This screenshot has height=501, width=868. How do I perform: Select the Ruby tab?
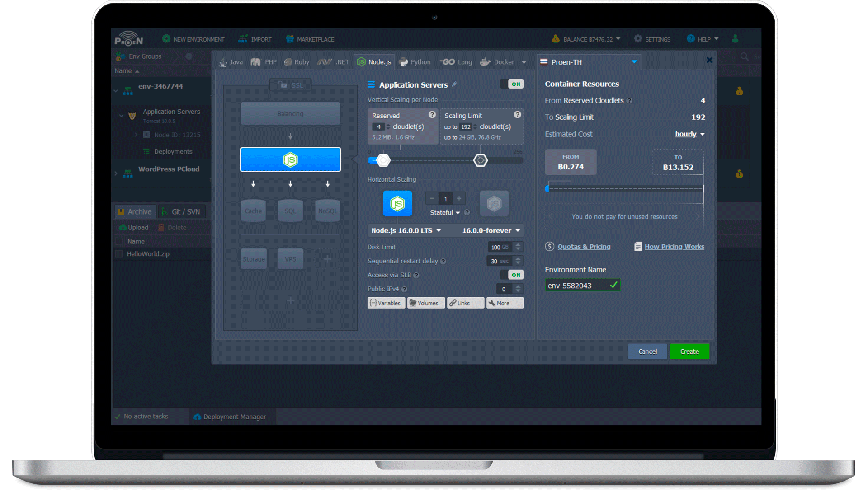pos(297,62)
